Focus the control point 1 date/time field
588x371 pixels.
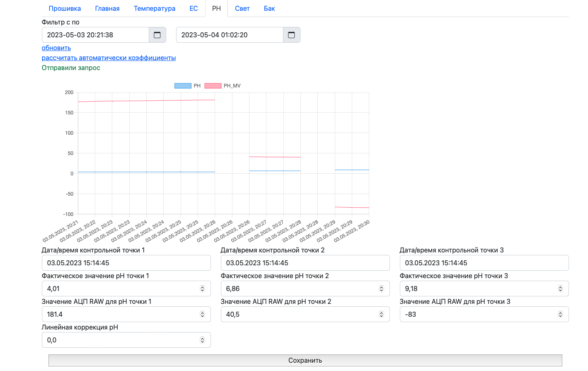coord(126,263)
